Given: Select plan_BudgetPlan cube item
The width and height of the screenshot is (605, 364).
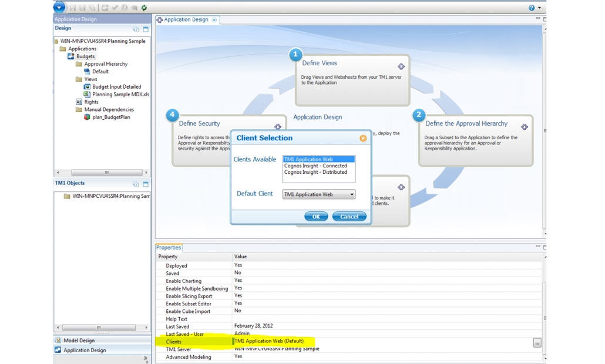Looking at the screenshot, I should [111, 117].
